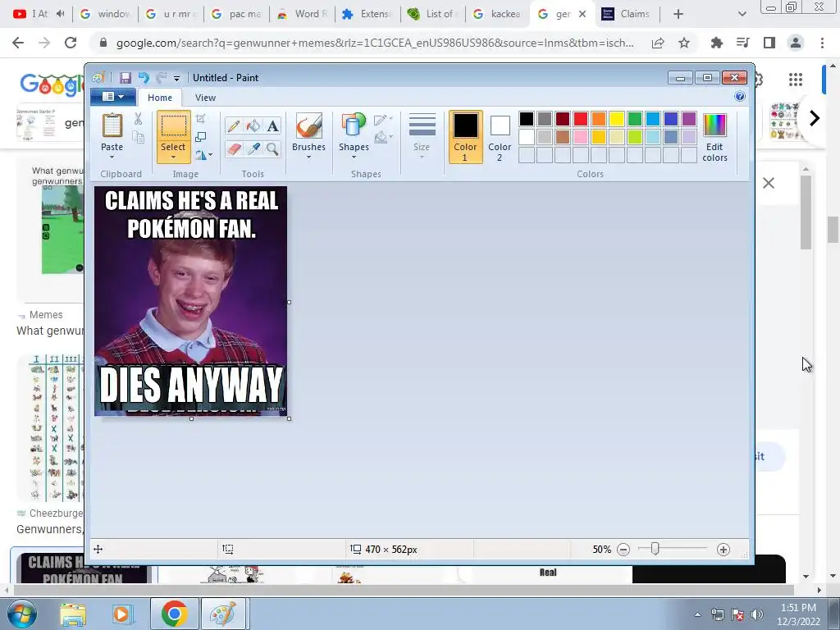The height and width of the screenshot is (630, 840).
Task: Select Color 2 background box
Action: tap(500, 137)
